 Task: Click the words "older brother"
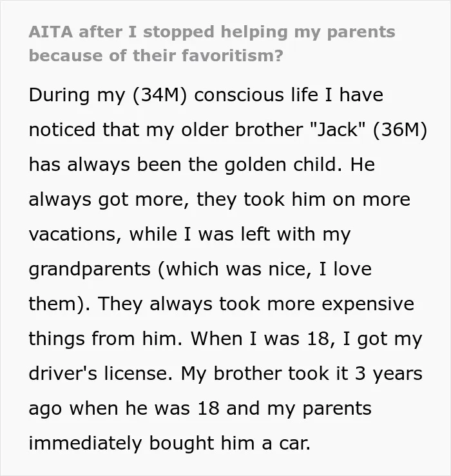[x=242, y=130]
